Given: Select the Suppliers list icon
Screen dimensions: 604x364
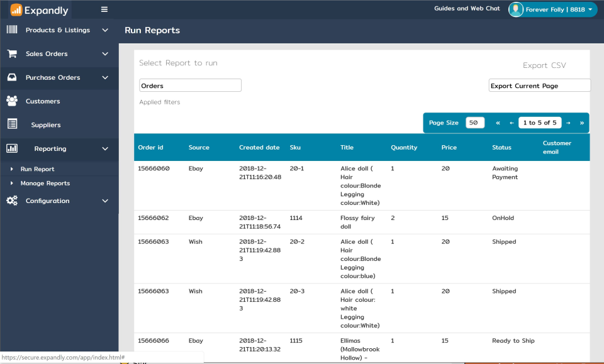Looking at the screenshot, I should [11, 124].
